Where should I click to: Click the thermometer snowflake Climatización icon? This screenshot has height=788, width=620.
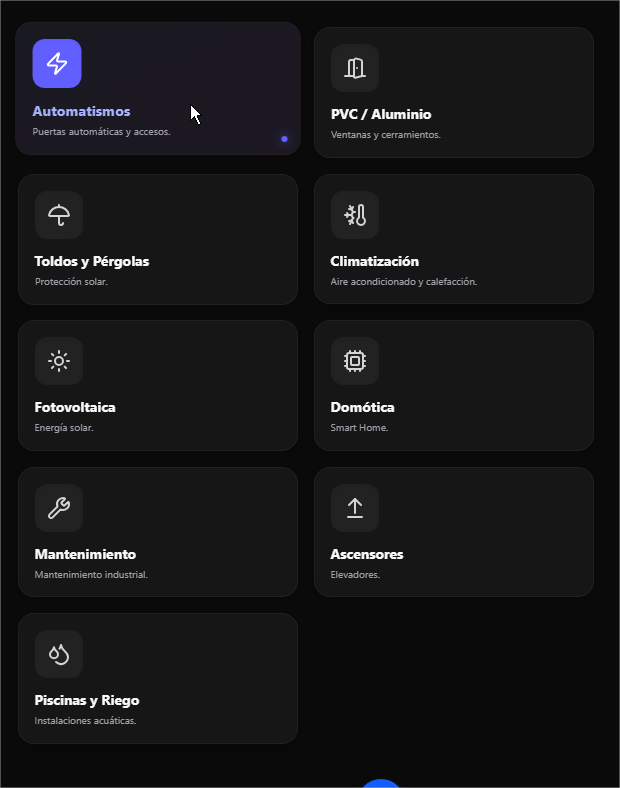(x=355, y=215)
